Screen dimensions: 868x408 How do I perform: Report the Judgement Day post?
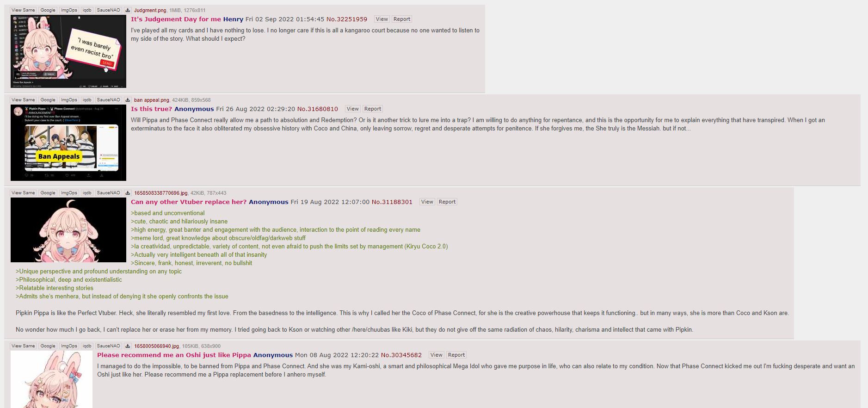click(x=401, y=19)
